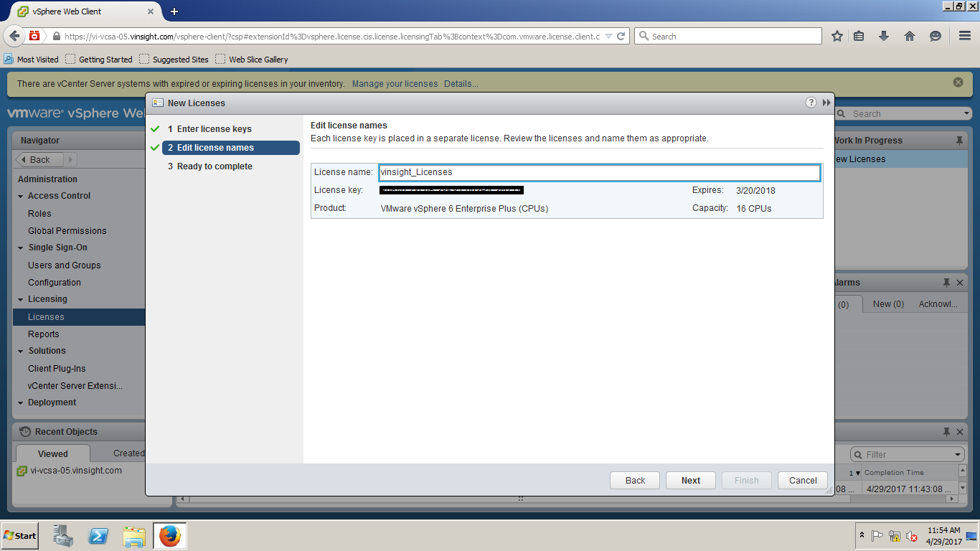Open the Firefox bookmarks list icon
The width and height of the screenshot is (980, 551).
(x=859, y=36)
